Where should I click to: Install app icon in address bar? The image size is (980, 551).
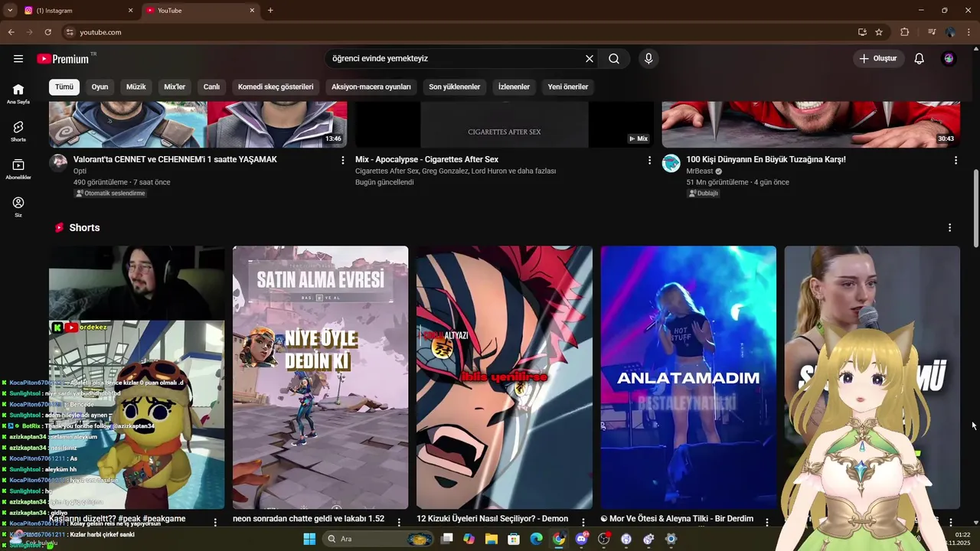(x=862, y=32)
